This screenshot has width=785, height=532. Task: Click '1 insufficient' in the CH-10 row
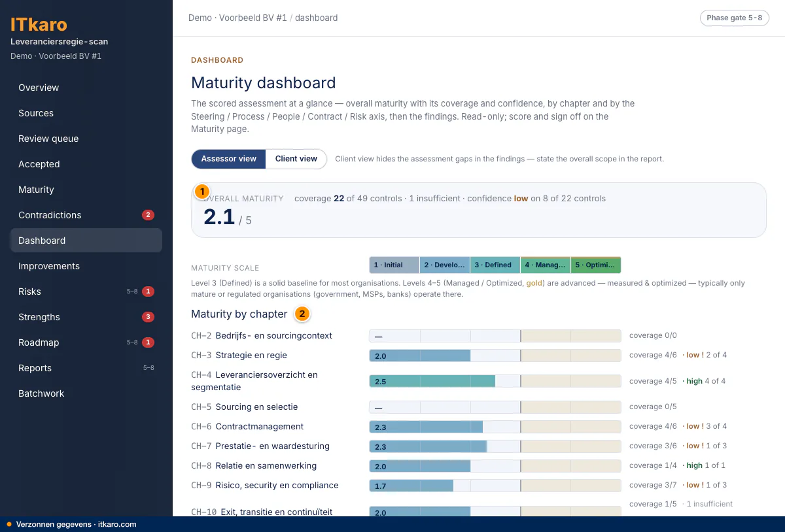(709, 504)
